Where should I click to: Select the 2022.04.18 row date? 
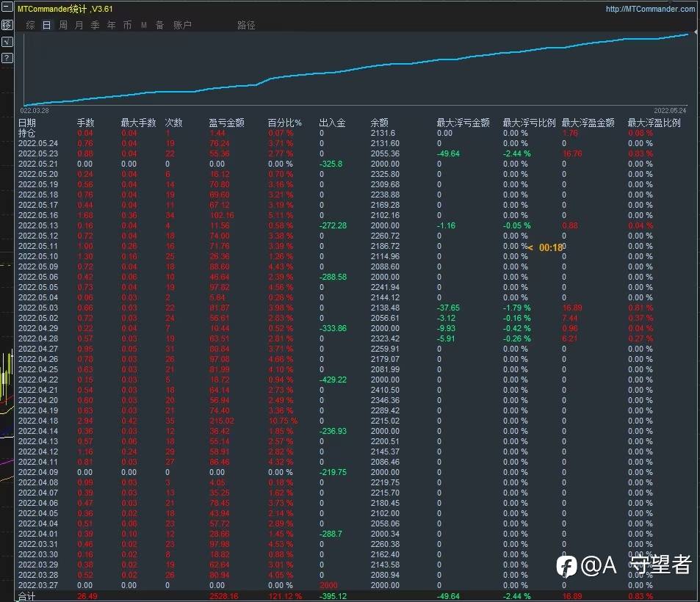38,421
